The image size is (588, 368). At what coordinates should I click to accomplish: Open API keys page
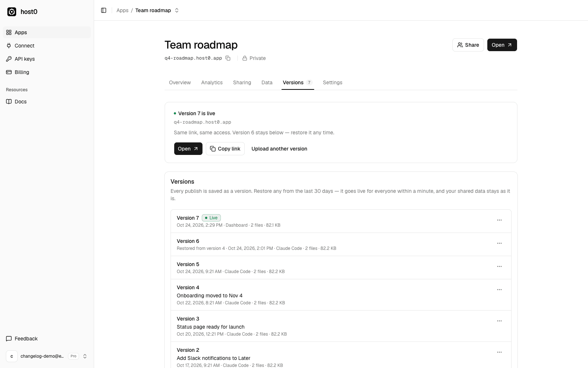click(47, 59)
